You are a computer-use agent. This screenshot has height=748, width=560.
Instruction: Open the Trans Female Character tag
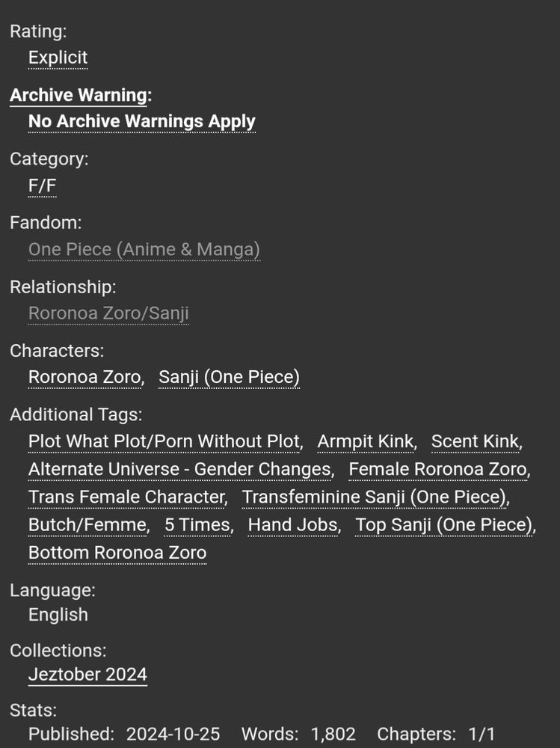coord(126,497)
